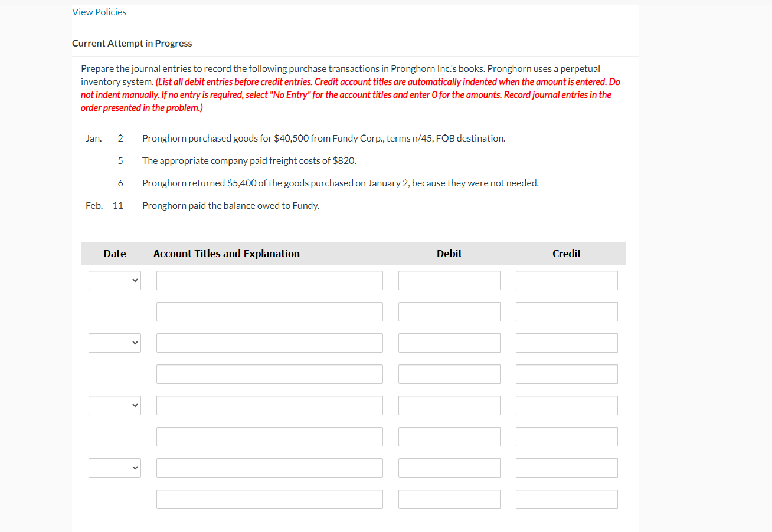Viewport: 772px width, 532px height.
Task: Select the first Credit amount field
Action: click(566, 280)
